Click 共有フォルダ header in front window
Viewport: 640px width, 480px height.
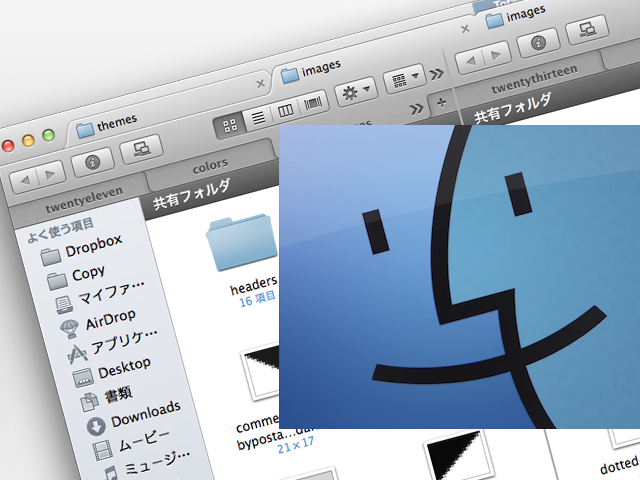(x=191, y=194)
